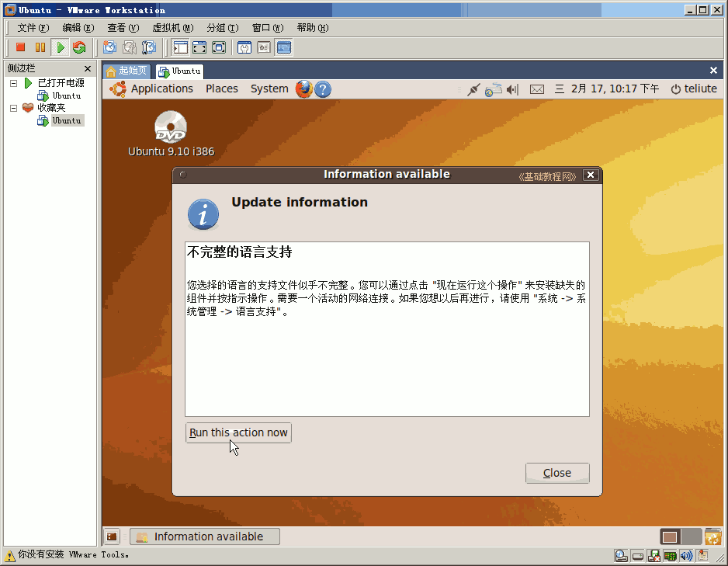Click the Close button in dialog
Image resolution: width=728 pixels, height=566 pixels.
pyautogui.click(x=557, y=473)
